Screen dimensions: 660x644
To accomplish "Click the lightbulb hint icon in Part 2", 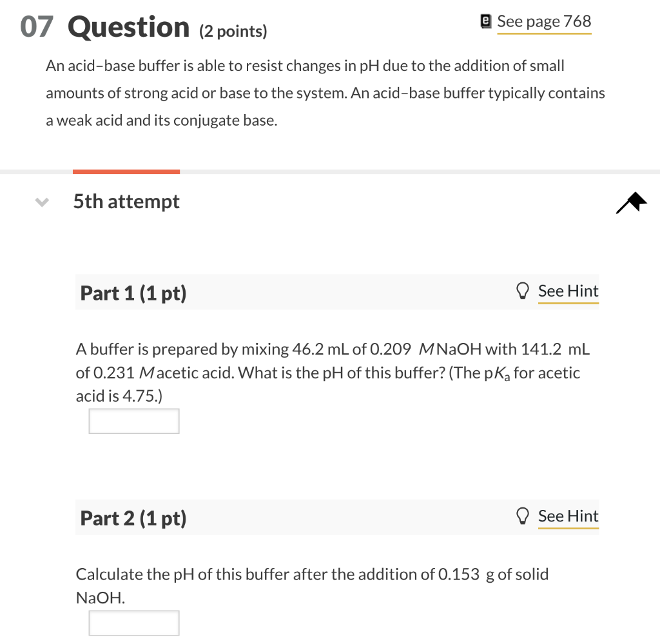I will (523, 516).
